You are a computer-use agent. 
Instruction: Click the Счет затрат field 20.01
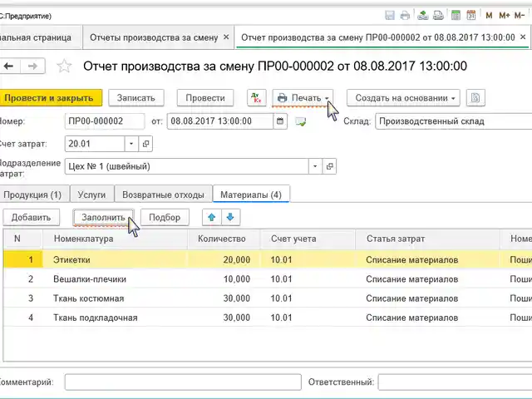click(95, 144)
